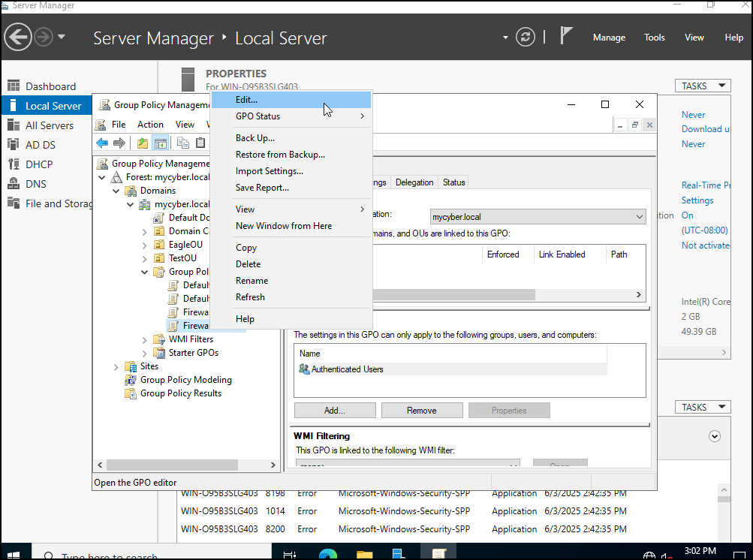This screenshot has height=560, width=753.
Task: Click the Add... button
Action: tap(335, 411)
